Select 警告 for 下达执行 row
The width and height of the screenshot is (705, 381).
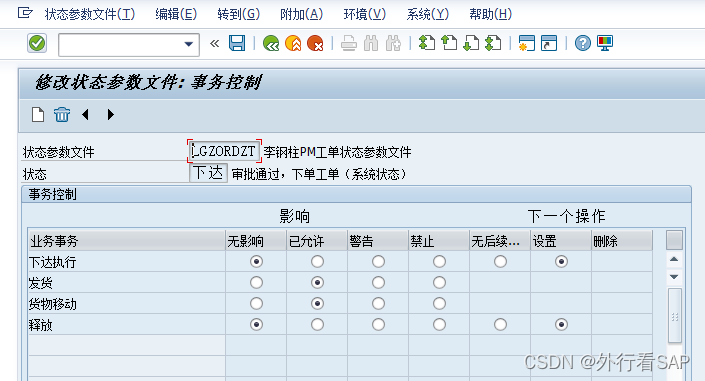(x=379, y=261)
